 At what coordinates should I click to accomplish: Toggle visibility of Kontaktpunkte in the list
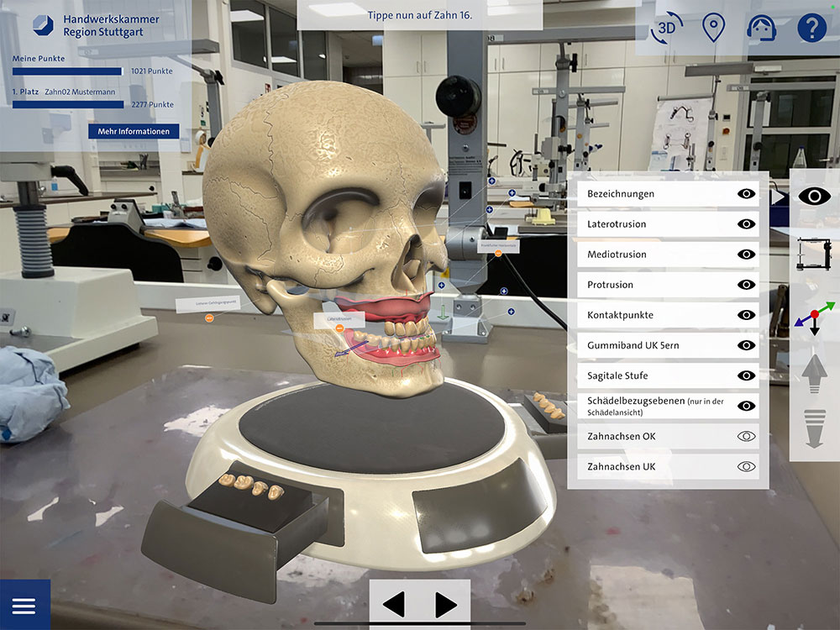click(746, 315)
